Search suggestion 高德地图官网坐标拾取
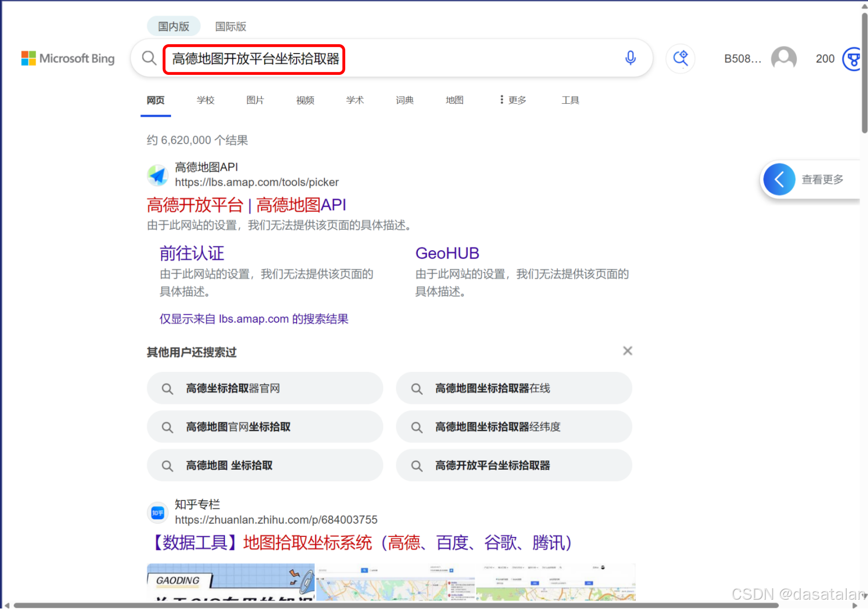This screenshot has width=868, height=609. [x=265, y=427]
